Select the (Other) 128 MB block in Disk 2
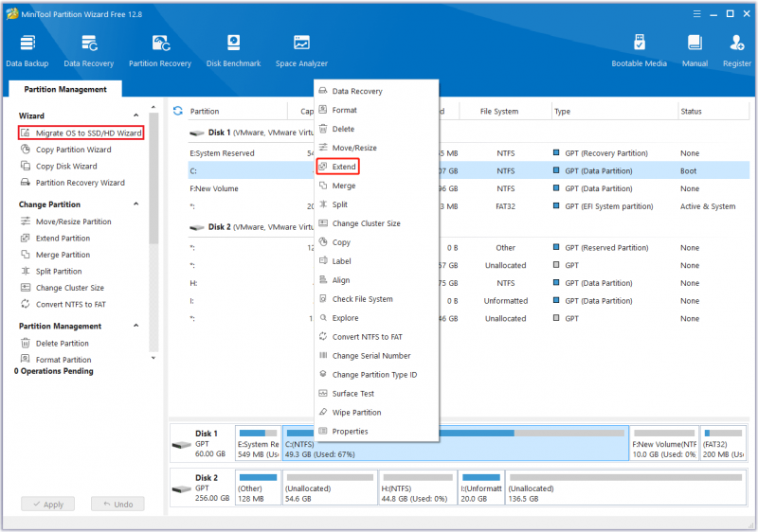This screenshot has height=532, width=758. tap(258, 488)
